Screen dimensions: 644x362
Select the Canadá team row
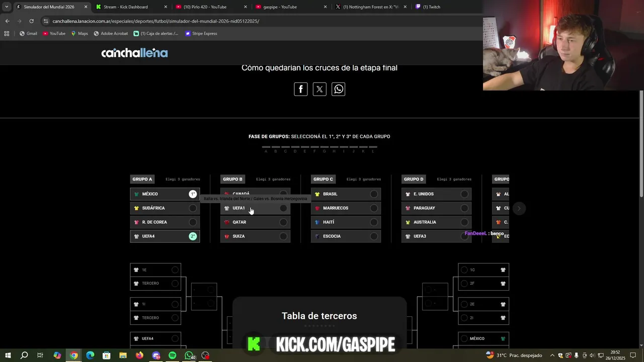click(x=255, y=194)
